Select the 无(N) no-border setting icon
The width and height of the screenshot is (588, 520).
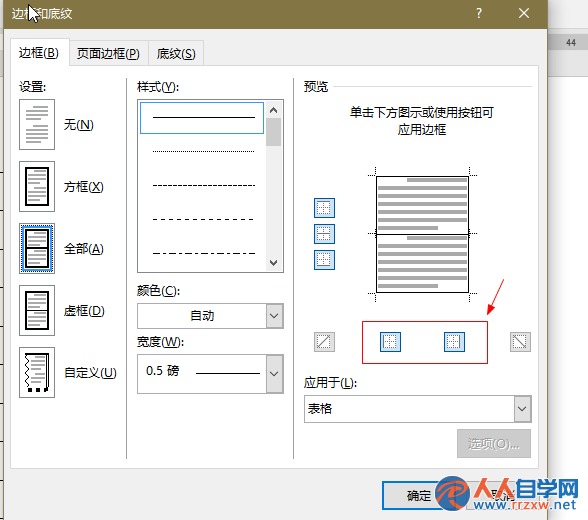pyautogui.click(x=37, y=124)
